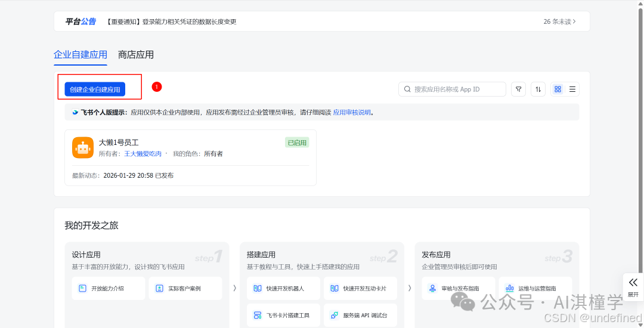Viewport: 644px width, 328px height.
Task: Select the 企业自建应用 tab
Action: pos(80,55)
